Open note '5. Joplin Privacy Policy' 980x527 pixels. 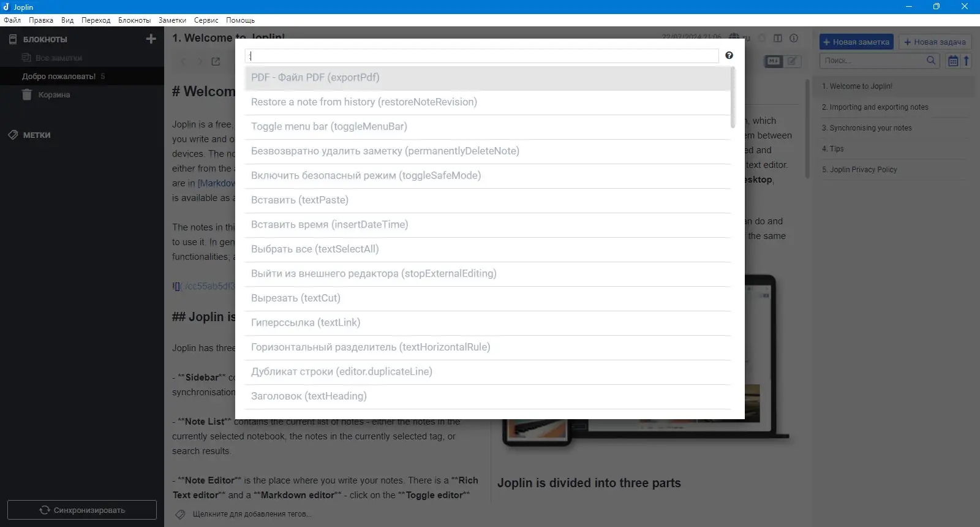coord(894,170)
